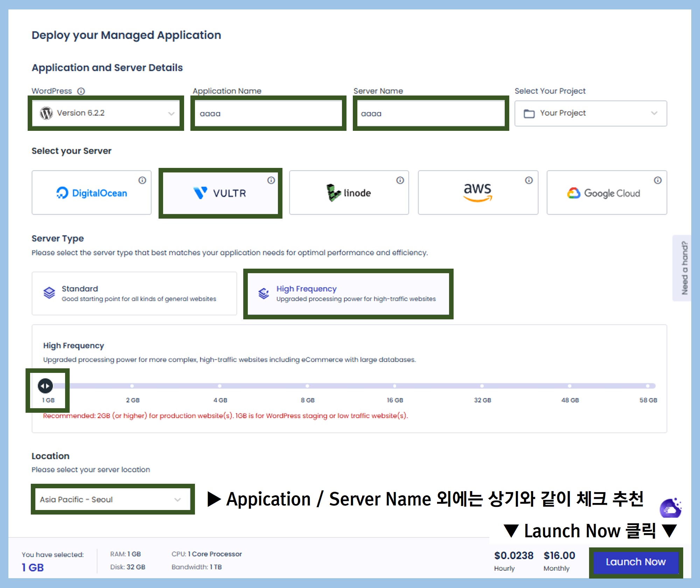This screenshot has width=700, height=588.
Task: Click the Bandwidth: 1 TB summary text
Action: (197, 567)
